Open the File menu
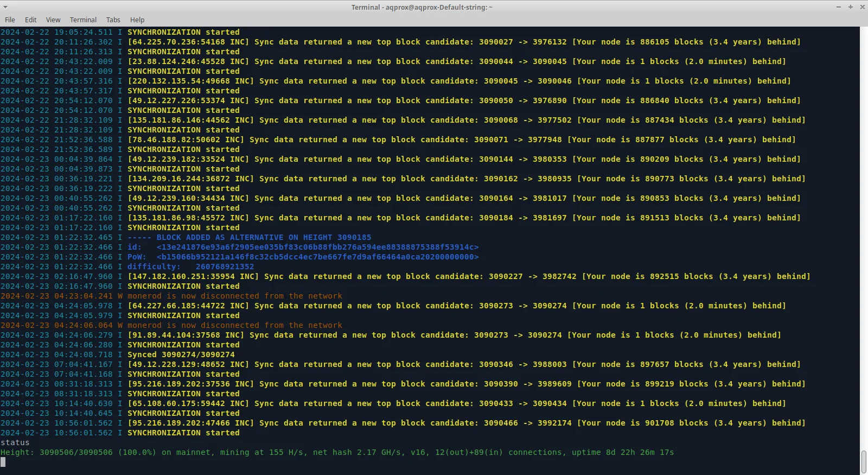This screenshot has width=868, height=475. click(10, 20)
